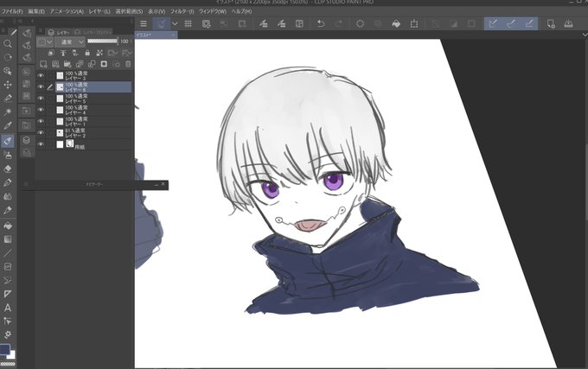This screenshot has width=588, height=369.
Task: Select the Frame border tool
Action: coord(8,267)
